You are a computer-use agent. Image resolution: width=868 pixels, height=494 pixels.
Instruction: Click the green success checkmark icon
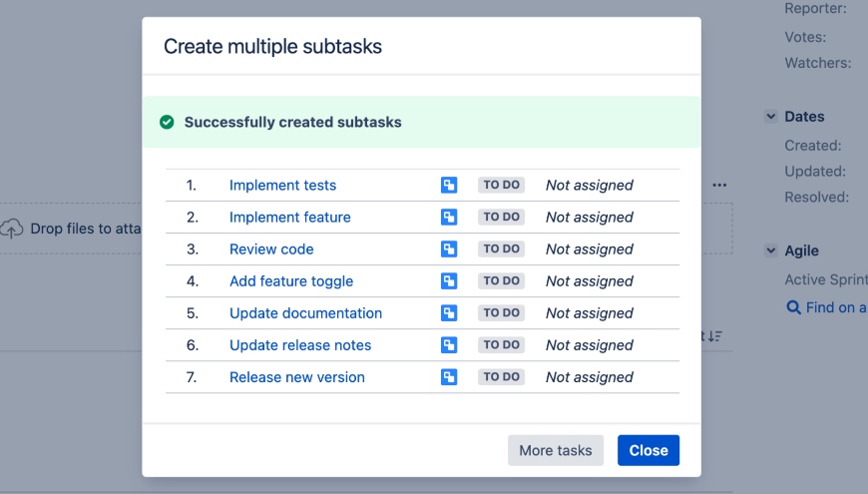(167, 122)
